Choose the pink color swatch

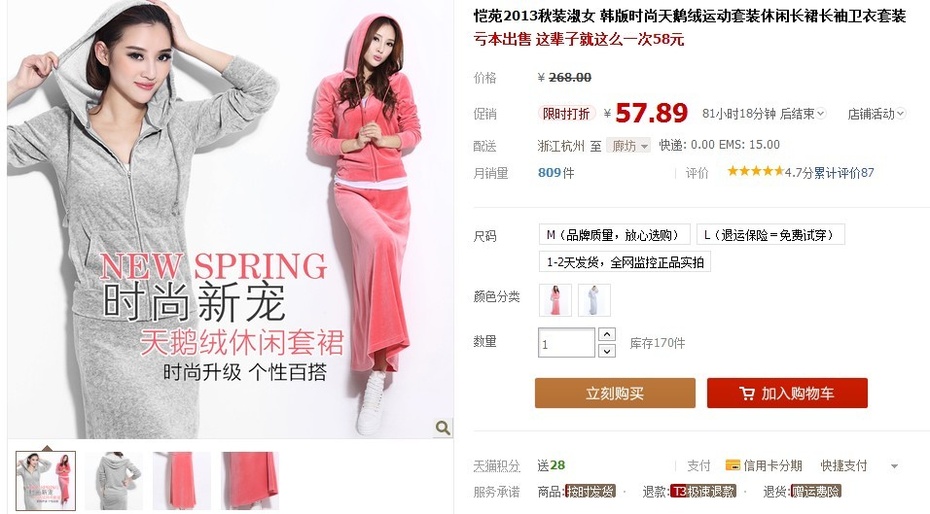click(555, 300)
